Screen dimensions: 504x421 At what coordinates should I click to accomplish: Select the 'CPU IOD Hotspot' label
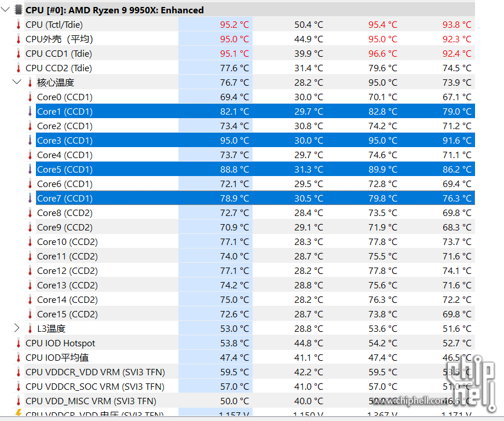(x=60, y=343)
